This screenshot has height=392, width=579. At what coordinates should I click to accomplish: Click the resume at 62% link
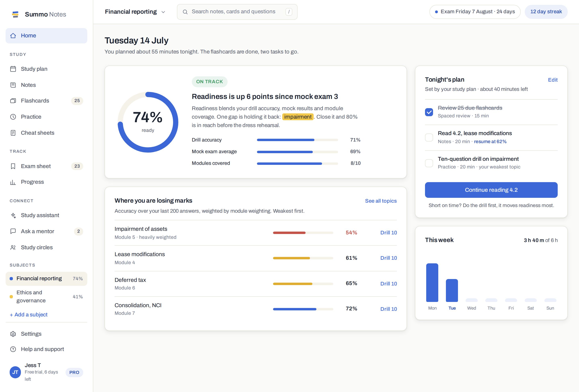click(x=490, y=142)
